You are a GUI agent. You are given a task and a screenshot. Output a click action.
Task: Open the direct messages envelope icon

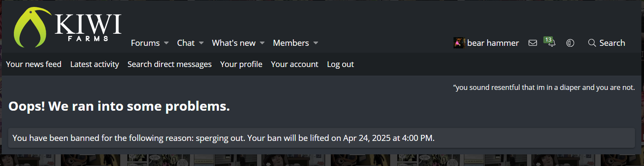pyautogui.click(x=533, y=43)
